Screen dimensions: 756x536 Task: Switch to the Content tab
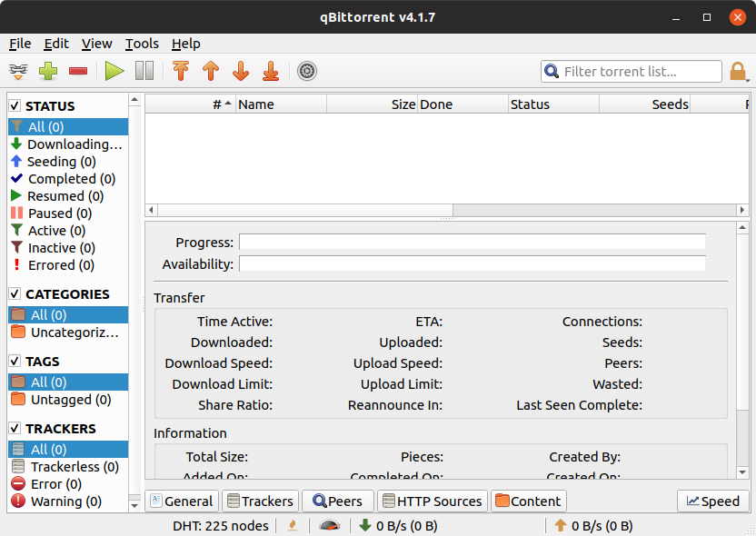click(529, 501)
